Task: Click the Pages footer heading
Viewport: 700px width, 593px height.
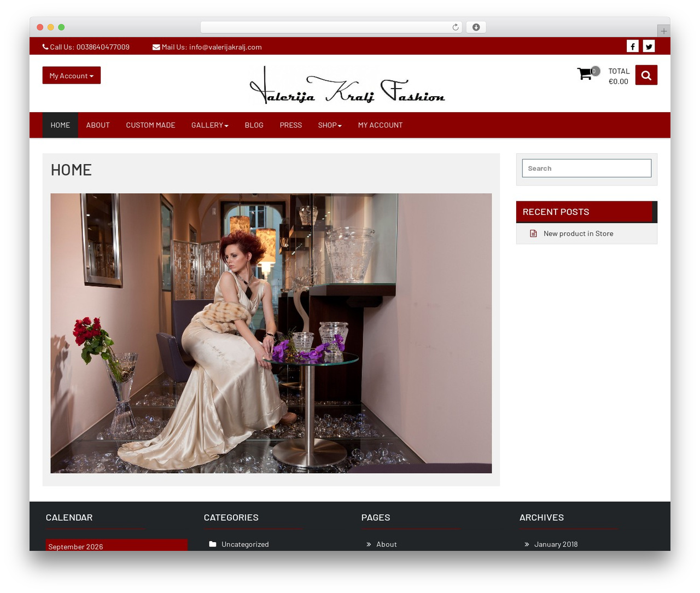Action: 376,518
